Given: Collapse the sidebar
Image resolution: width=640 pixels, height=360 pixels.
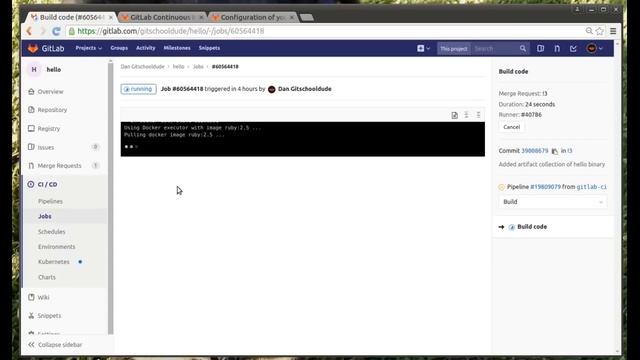Looking at the screenshot, I should (55, 345).
